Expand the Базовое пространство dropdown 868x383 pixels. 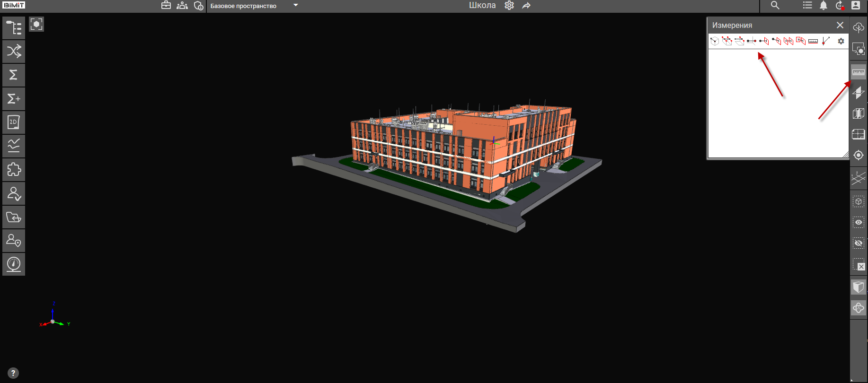pos(295,6)
